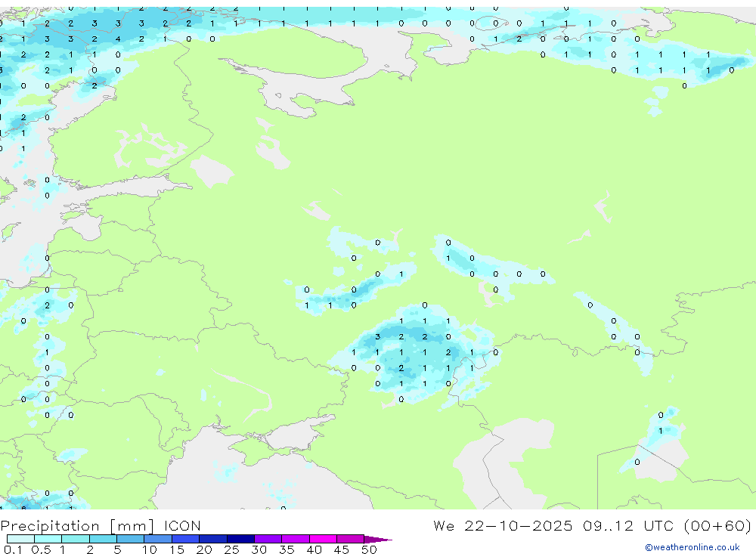Click the "09..12 UTC" time range
Viewport: 756px width, 554px height.
point(627,525)
